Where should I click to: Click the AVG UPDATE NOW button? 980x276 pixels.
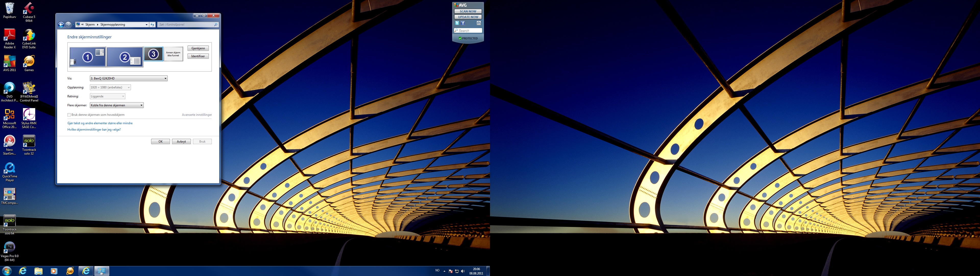[468, 17]
